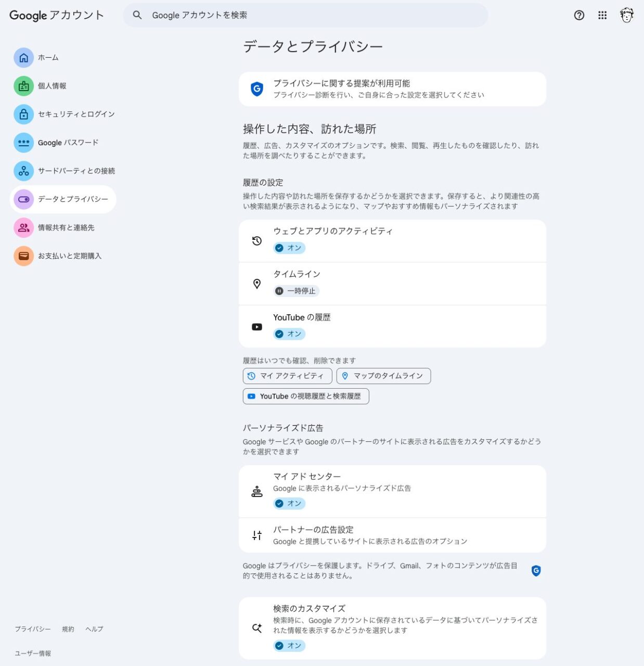Expand the Partner ads settings row
644x666 pixels.
click(392, 535)
